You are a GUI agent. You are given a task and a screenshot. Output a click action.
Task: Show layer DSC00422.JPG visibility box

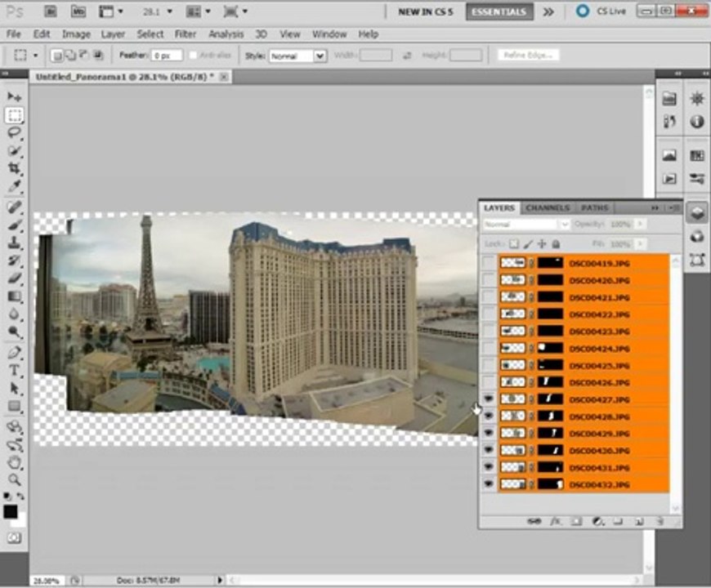[489, 314]
